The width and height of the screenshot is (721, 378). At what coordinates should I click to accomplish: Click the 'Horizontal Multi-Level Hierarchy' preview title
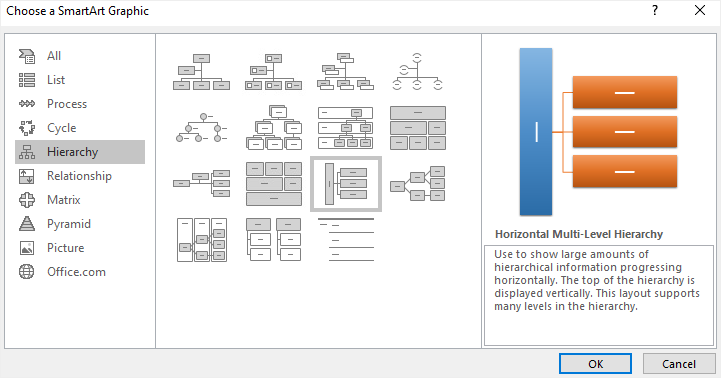click(x=579, y=234)
